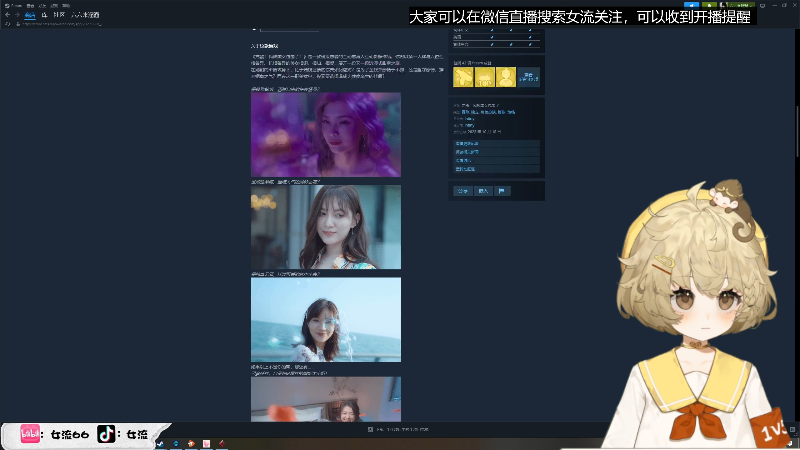The image size is (800, 450).
Task: Click the orange app icon in the taskbar
Action: [x=191, y=444]
